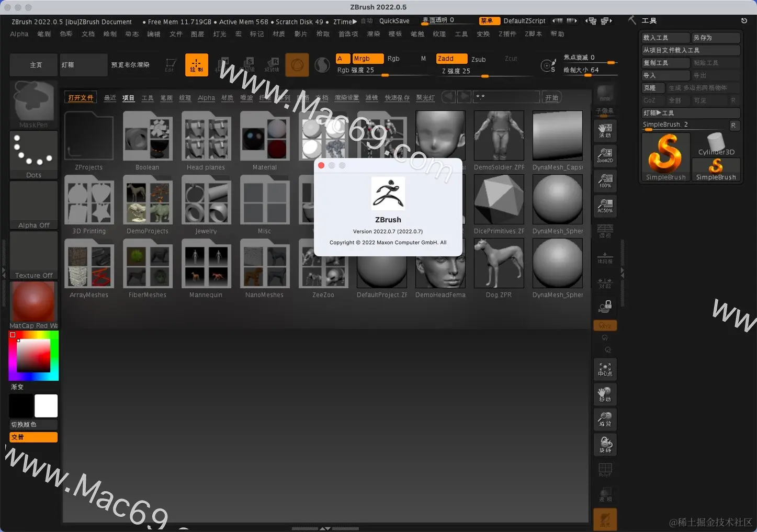Click the 载入工具 load tool button
This screenshot has height=532, width=757.
click(x=665, y=38)
